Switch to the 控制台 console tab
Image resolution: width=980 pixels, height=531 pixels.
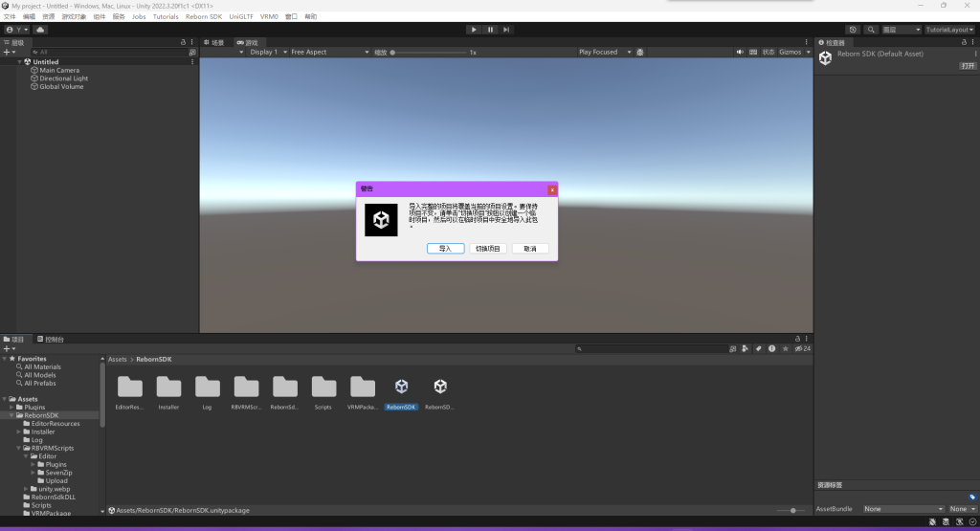[x=51, y=339]
